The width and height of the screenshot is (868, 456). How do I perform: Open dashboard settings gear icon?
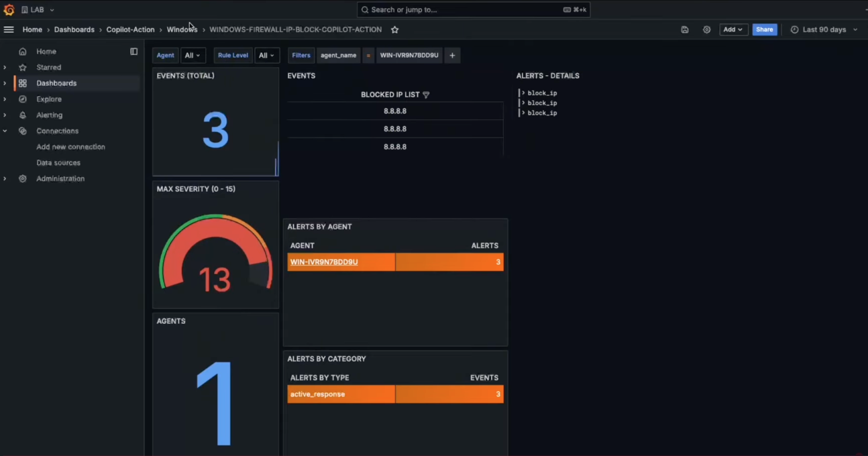[x=706, y=30]
